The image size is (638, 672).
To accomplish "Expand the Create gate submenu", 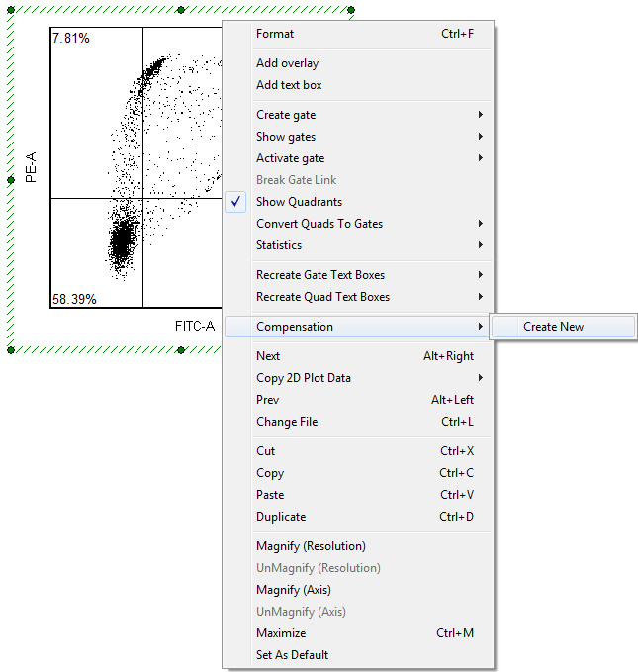I will click(x=286, y=115).
